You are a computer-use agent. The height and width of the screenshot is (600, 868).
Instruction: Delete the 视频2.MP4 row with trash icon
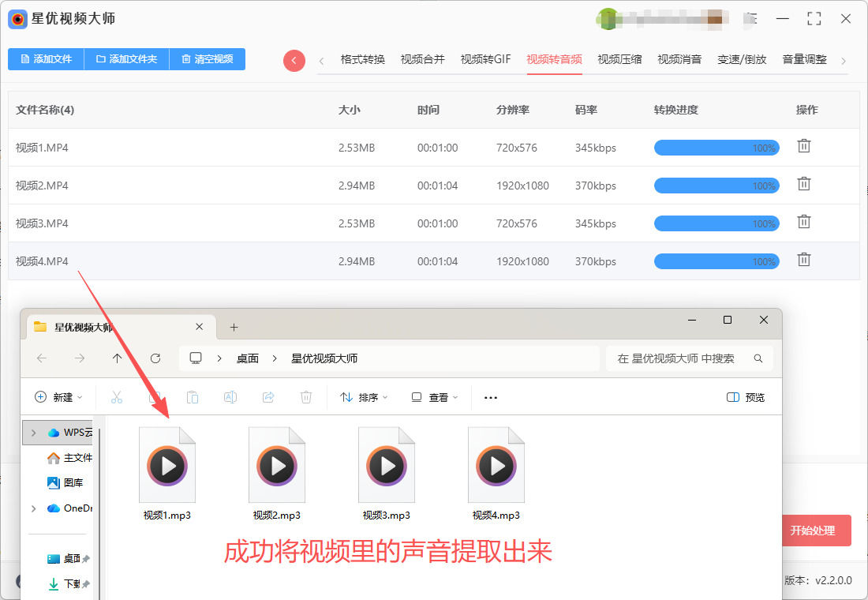click(x=804, y=184)
